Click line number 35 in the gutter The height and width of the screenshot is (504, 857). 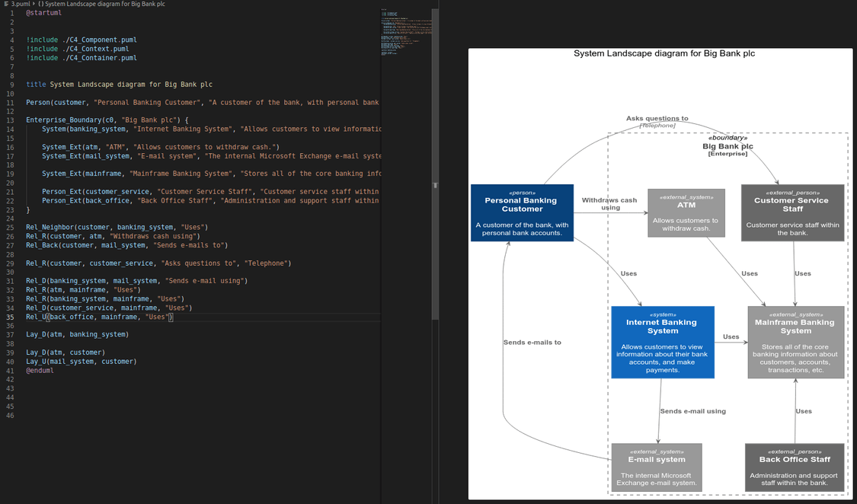click(11, 317)
